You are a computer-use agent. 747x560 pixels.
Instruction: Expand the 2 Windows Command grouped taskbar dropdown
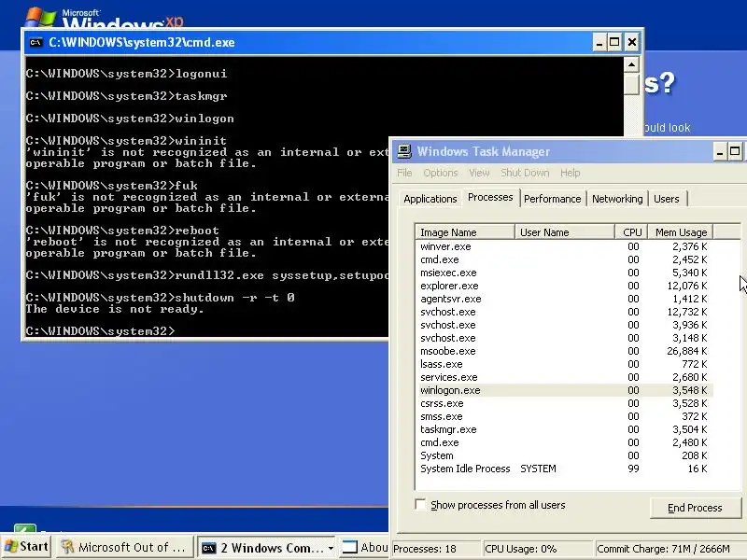pos(331,548)
